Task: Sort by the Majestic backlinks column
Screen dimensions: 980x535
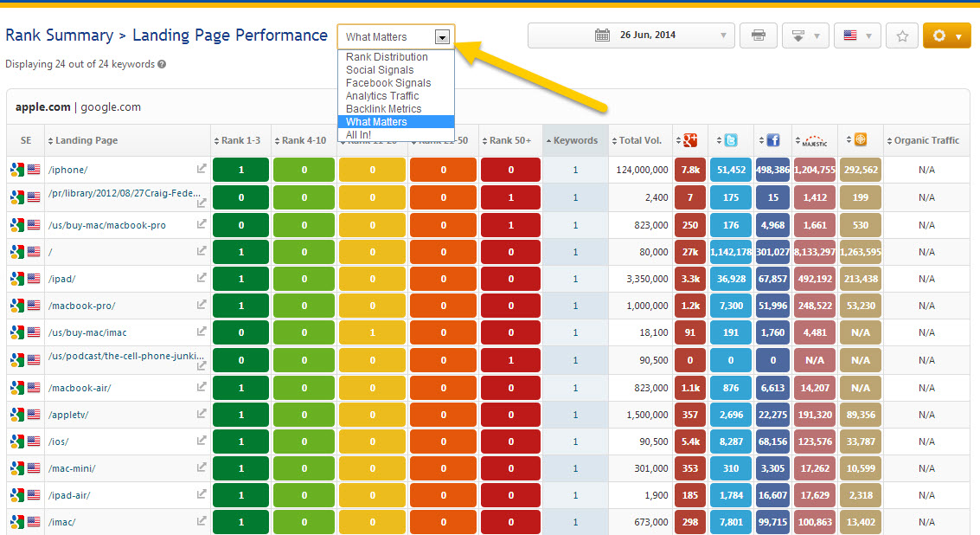Action: tap(814, 140)
